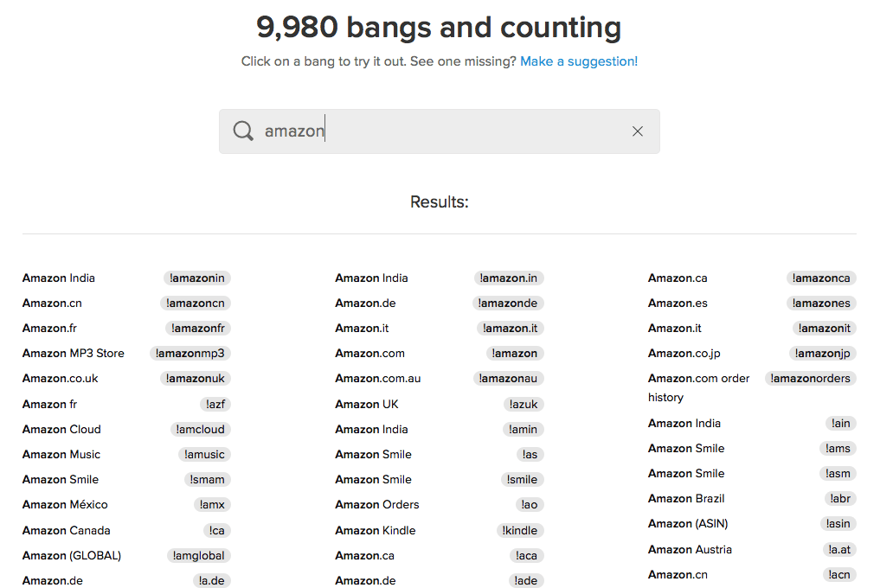Click the !amazon bang for Amazon.com
880x588 pixels.
[515, 354]
